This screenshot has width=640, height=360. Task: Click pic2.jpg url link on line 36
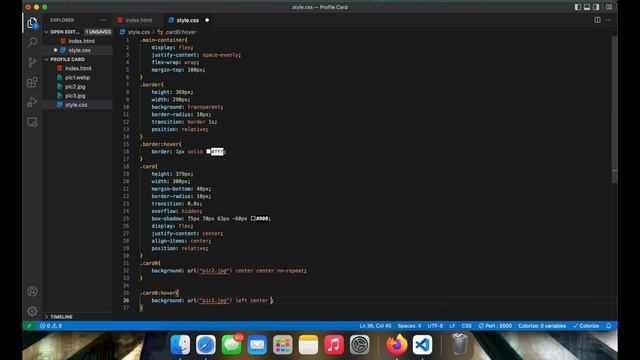(214, 300)
